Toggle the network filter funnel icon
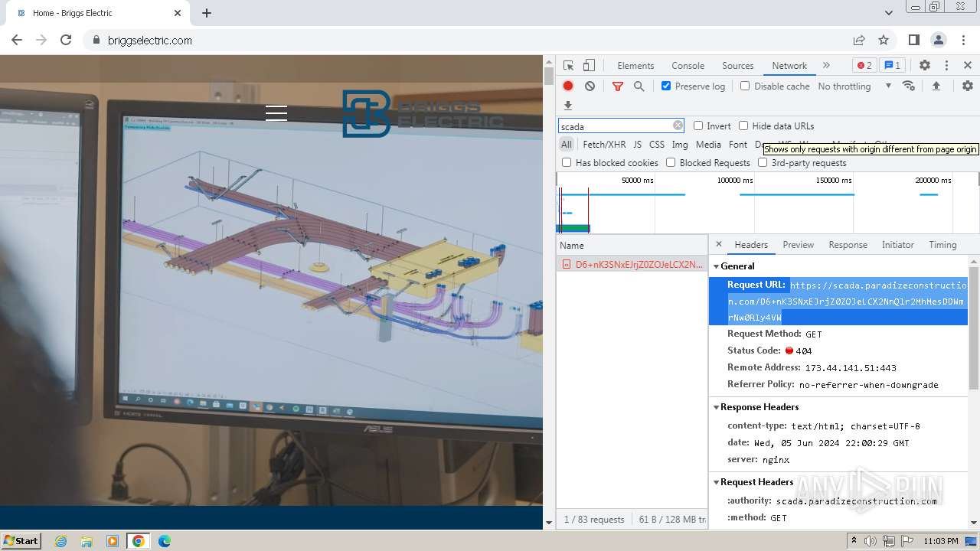This screenshot has height=551, width=980. click(x=617, y=86)
